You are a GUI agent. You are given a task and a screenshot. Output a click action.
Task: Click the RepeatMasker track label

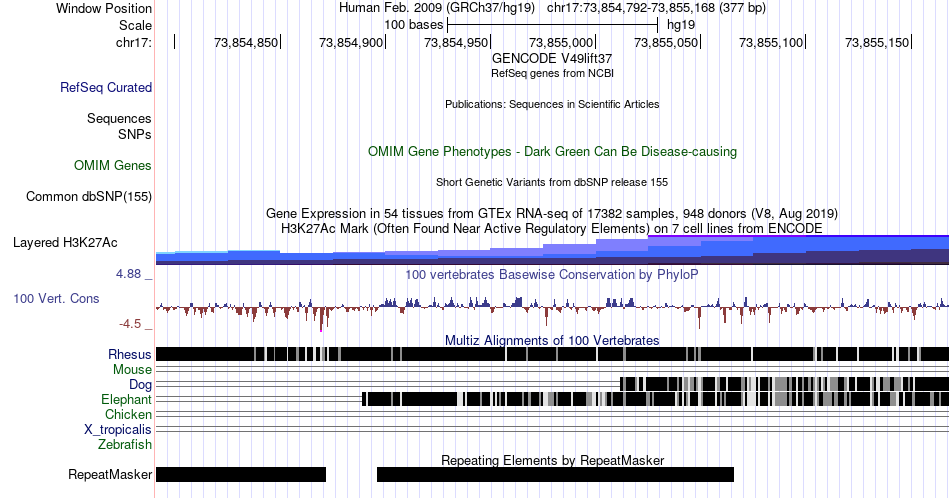(x=110, y=474)
